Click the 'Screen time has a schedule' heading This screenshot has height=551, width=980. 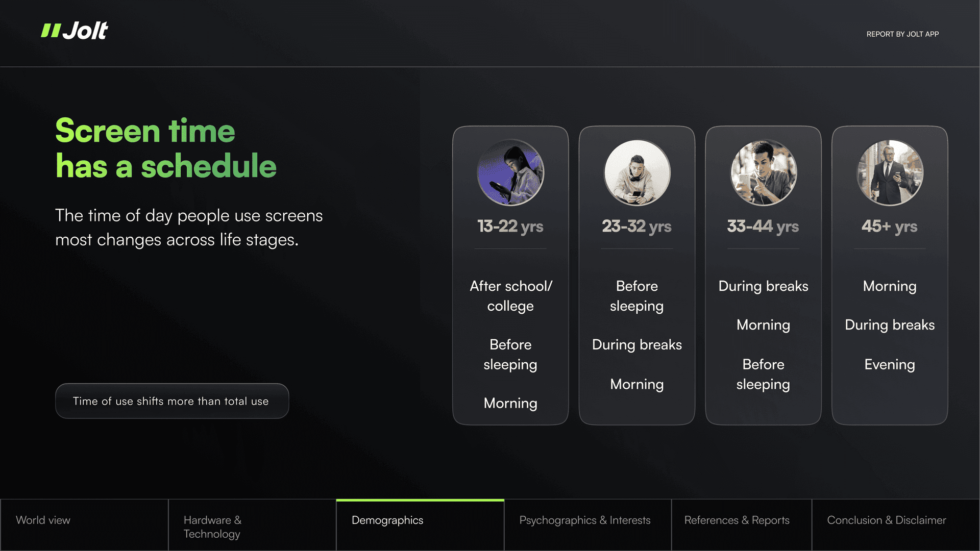(166, 148)
